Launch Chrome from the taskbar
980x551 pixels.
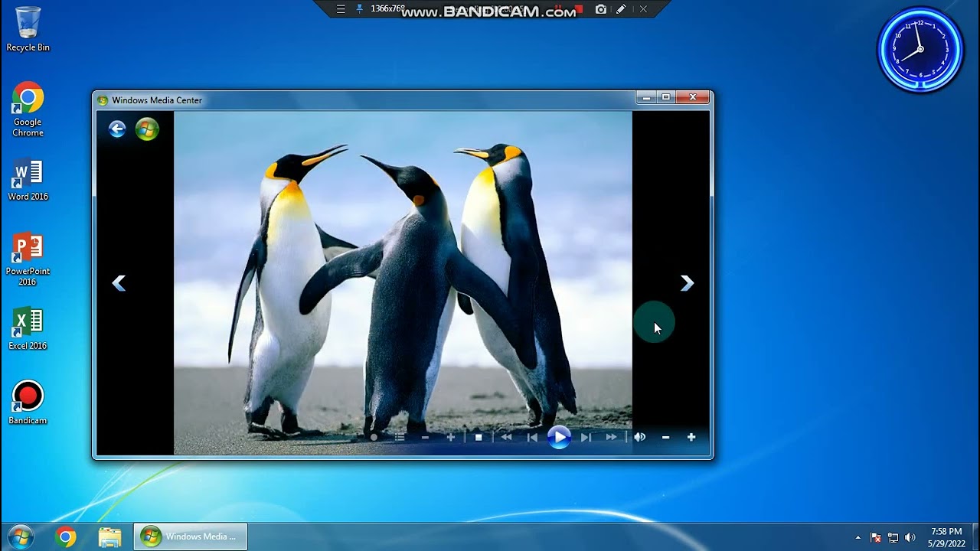66,537
